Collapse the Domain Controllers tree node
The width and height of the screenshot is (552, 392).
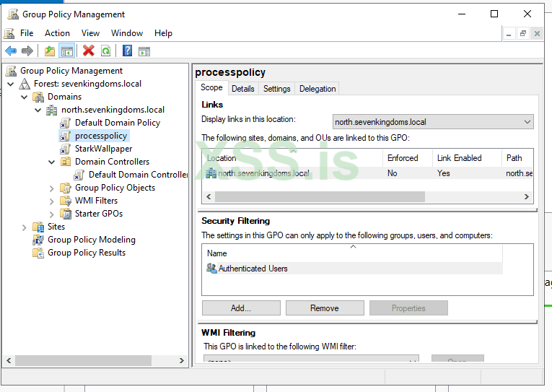pos(52,162)
